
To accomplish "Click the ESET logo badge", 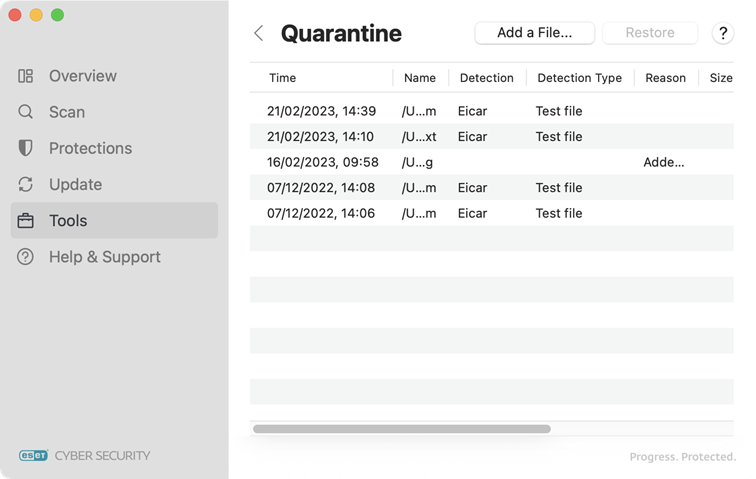I will [34, 455].
